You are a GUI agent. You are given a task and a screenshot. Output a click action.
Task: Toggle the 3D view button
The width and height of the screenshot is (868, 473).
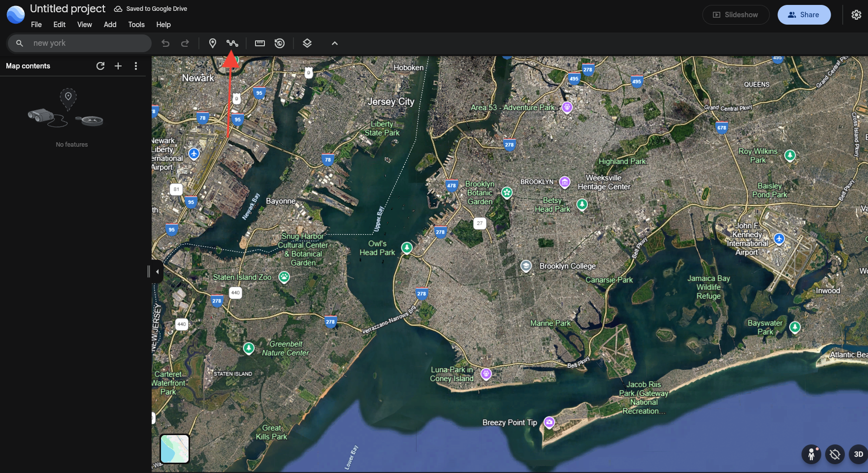click(x=858, y=454)
